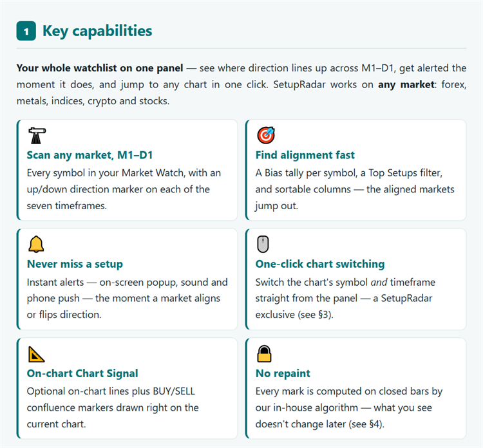Viewport: 483px width, 448px height.
Task: Click the Never miss a setup heading
Action: 75,264
